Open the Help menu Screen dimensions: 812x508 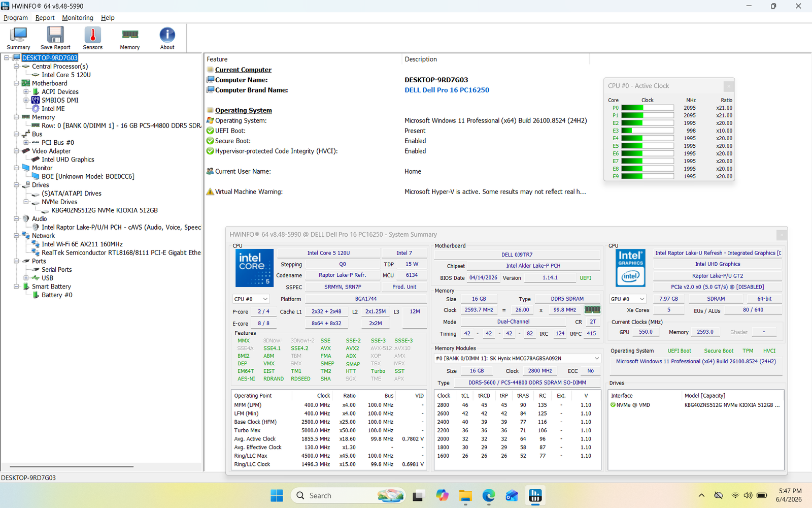point(108,18)
